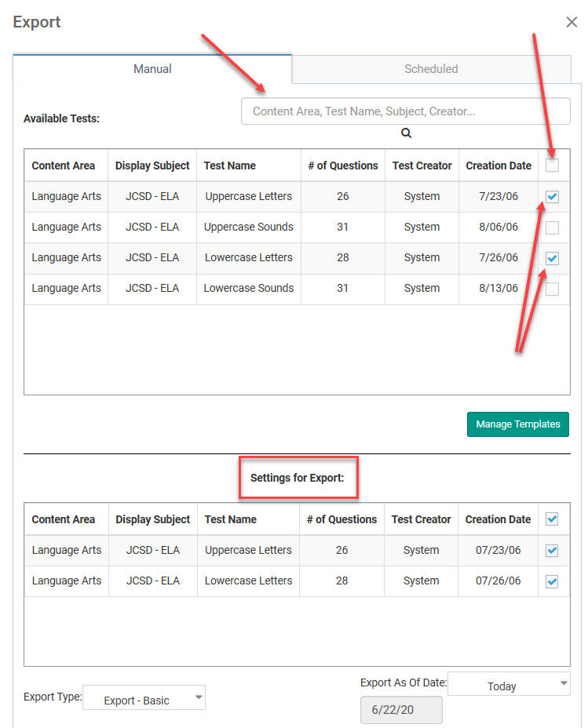Uncheck Uppercase Letters in Settings for Export
The height and width of the screenshot is (728, 588).
point(552,551)
